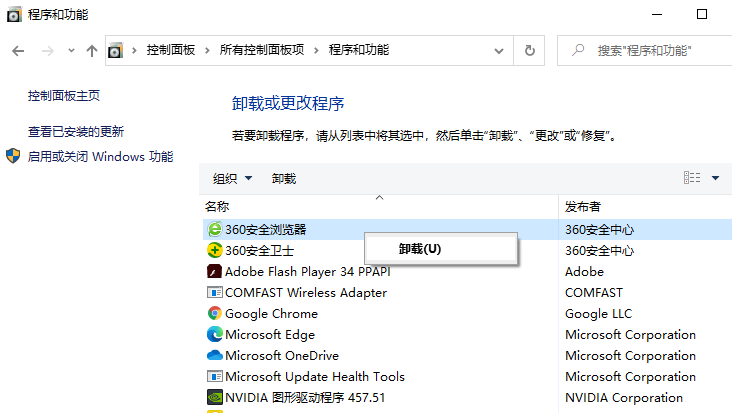Screen dimensions: 732x413
Task: Open recent locations dropdown beside navigation arrows
Action: click(71, 50)
